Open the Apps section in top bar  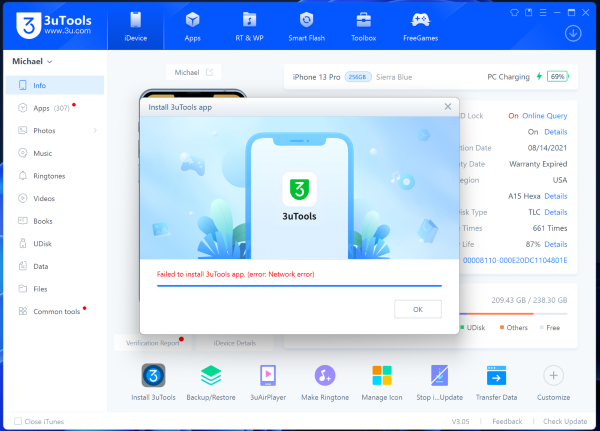[x=192, y=27]
